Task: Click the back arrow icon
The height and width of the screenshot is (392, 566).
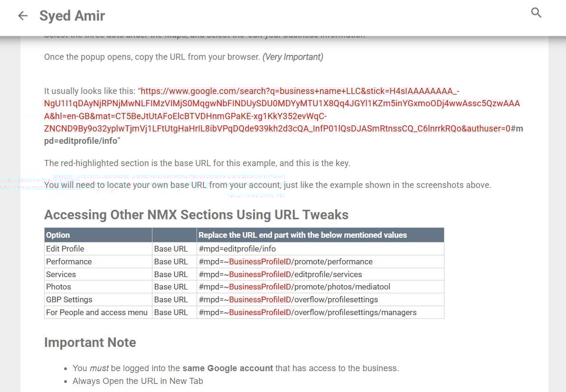Action: [x=23, y=16]
